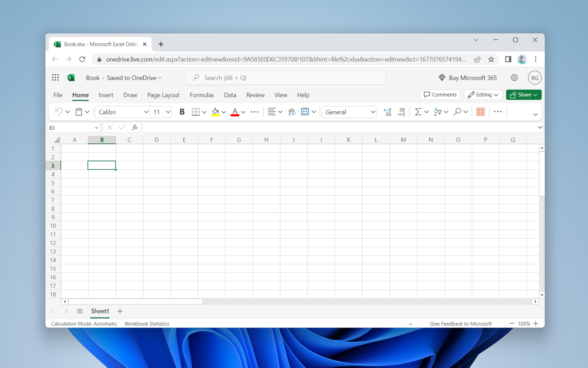Click the Search (Alt + Q) box

tap(285, 78)
